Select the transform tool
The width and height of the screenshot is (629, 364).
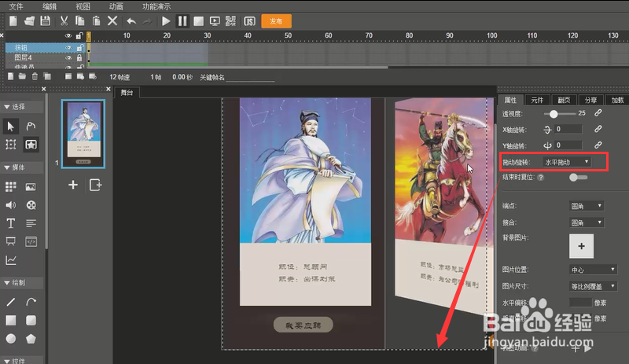11,145
